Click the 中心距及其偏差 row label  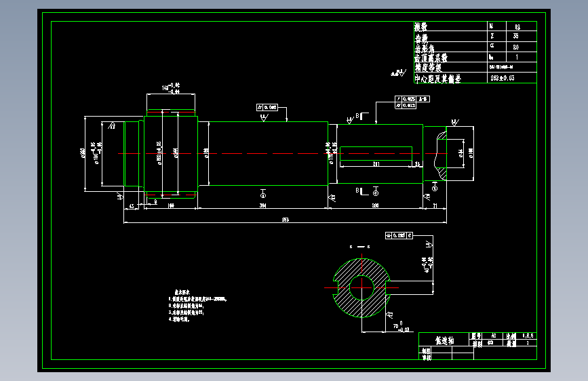coord(437,79)
